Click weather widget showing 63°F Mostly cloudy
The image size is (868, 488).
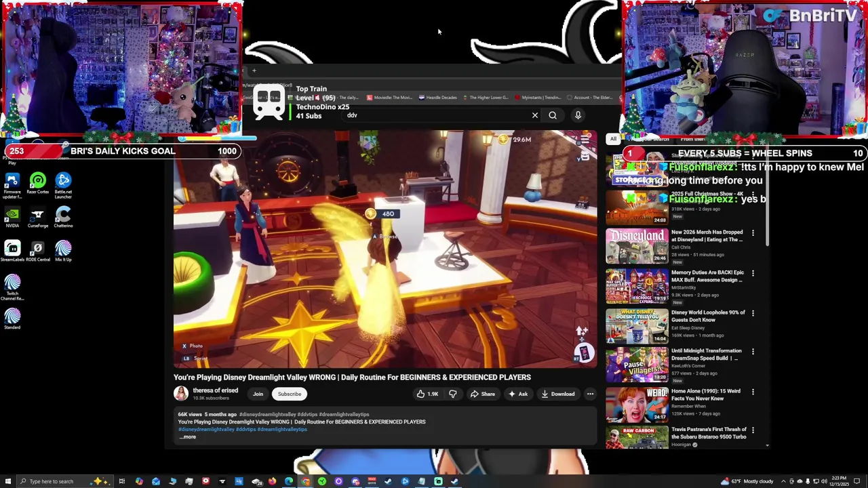coord(745,481)
